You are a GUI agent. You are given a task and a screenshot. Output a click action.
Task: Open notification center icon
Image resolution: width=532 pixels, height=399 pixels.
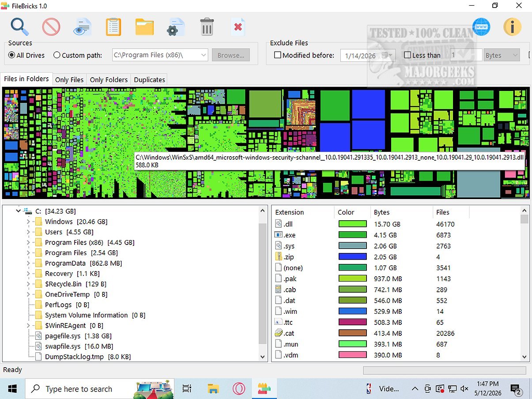click(x=516, y=389)
